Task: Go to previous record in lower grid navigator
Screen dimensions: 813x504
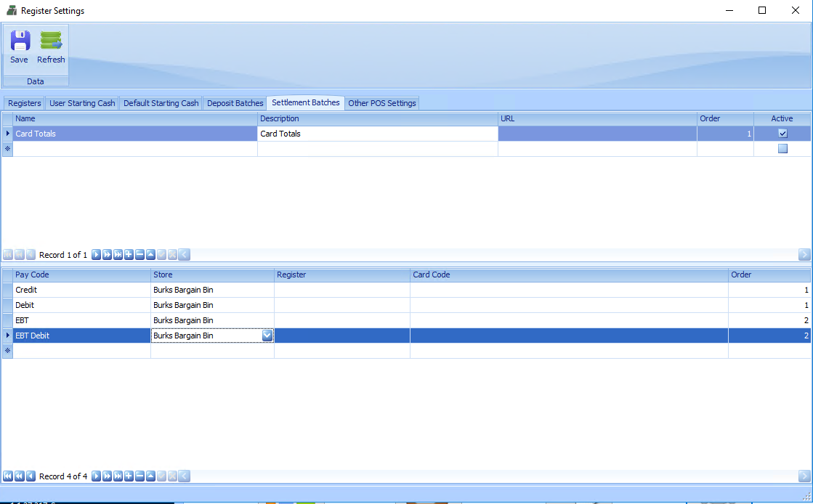Action: [31, 476]
